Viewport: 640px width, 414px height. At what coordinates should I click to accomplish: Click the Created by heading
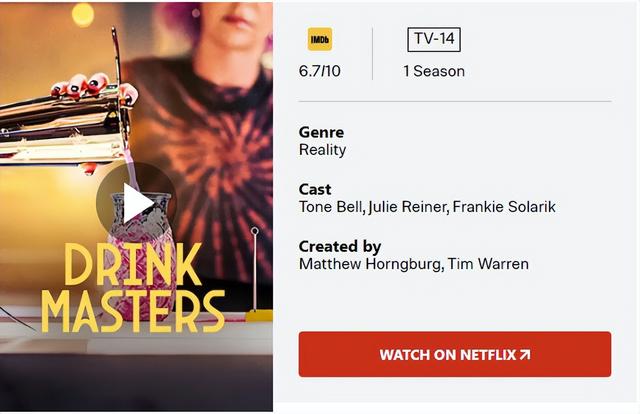(x=340, y=247)
